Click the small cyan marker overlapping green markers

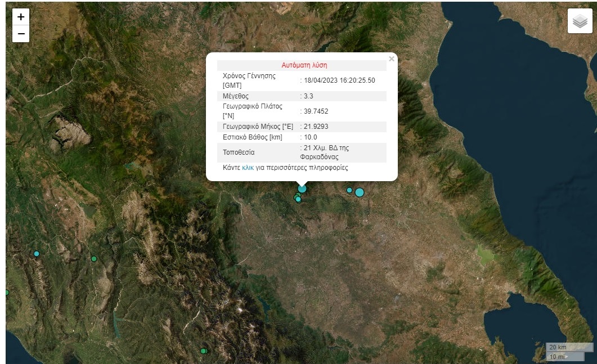click(298, 199)
